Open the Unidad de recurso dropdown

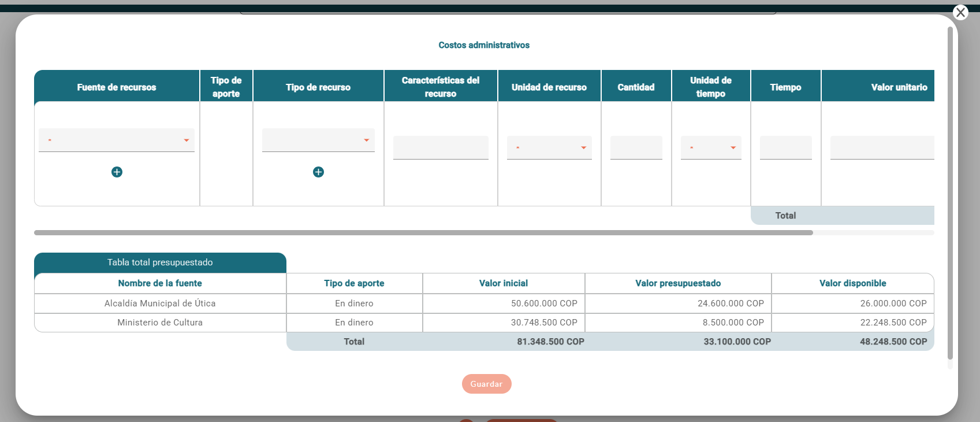549,147
